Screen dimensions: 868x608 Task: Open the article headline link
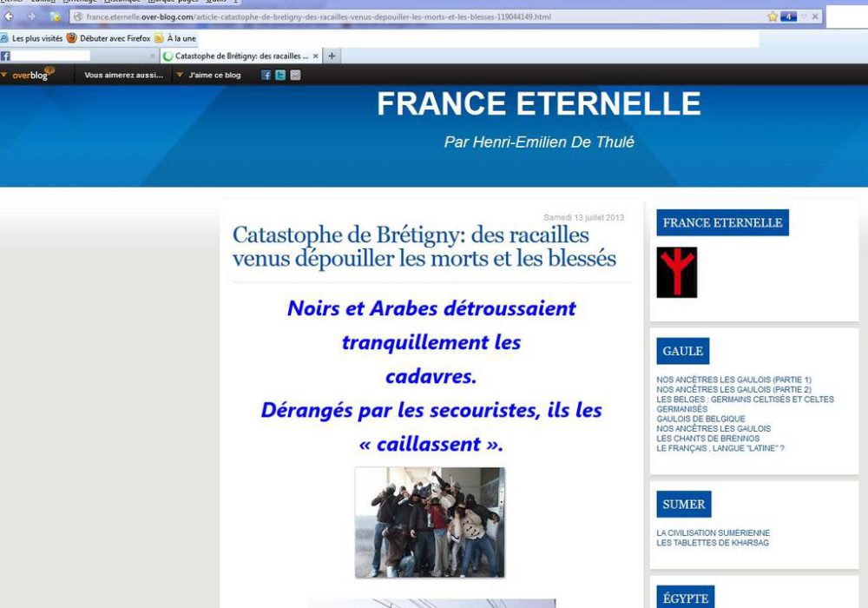[x=424, y=247]
